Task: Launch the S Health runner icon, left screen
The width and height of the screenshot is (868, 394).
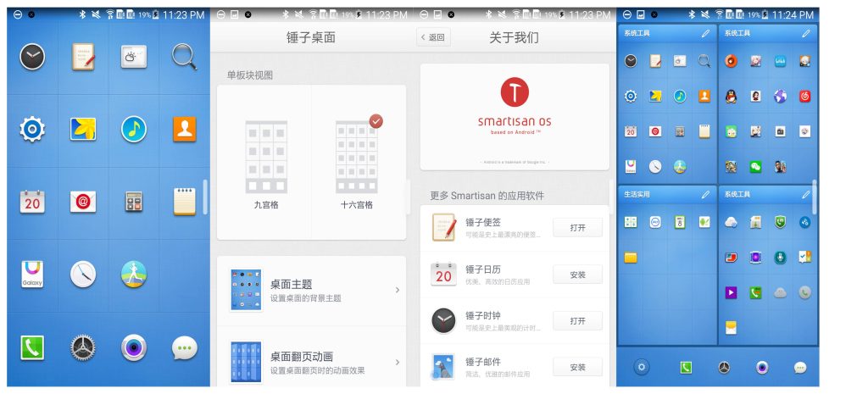Action: (x=134, y=275)
